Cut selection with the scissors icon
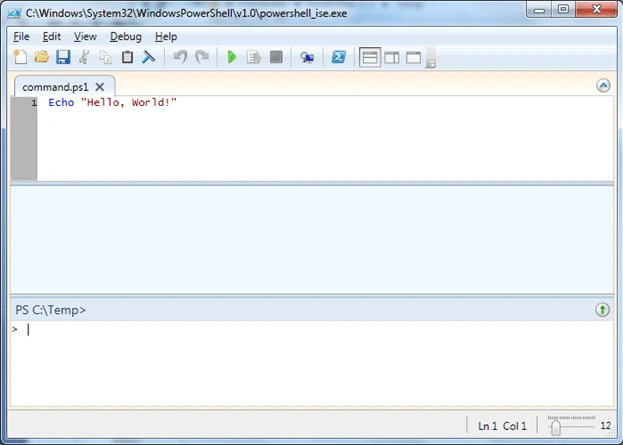Image resolution: width=623 pixels, height=445 pixels. (x=84, y=57)
